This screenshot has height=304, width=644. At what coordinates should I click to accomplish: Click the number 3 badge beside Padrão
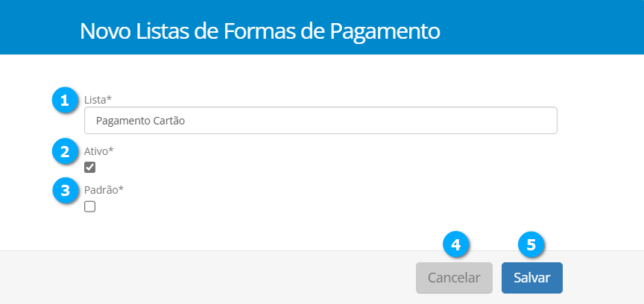tap(65, 190)
